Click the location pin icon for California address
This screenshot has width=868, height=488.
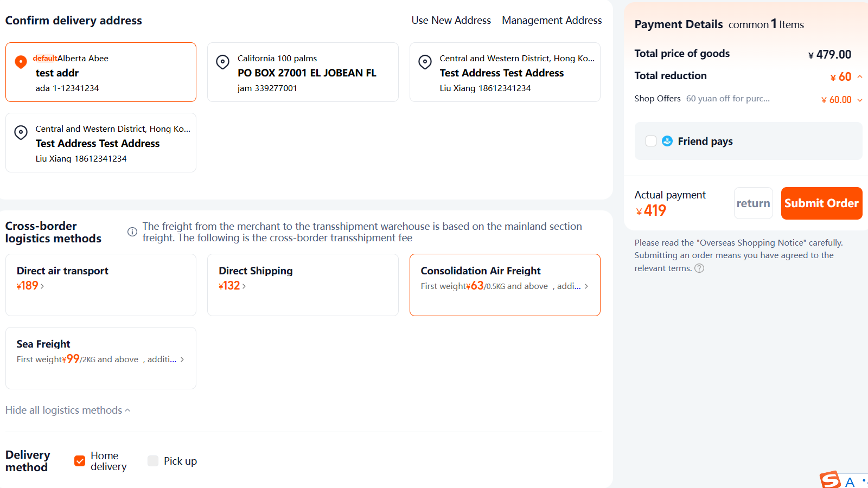[x=222, y=62]
